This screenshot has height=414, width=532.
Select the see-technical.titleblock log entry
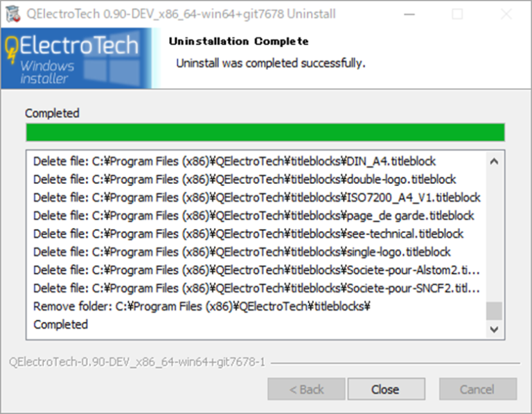click(248, 234)
